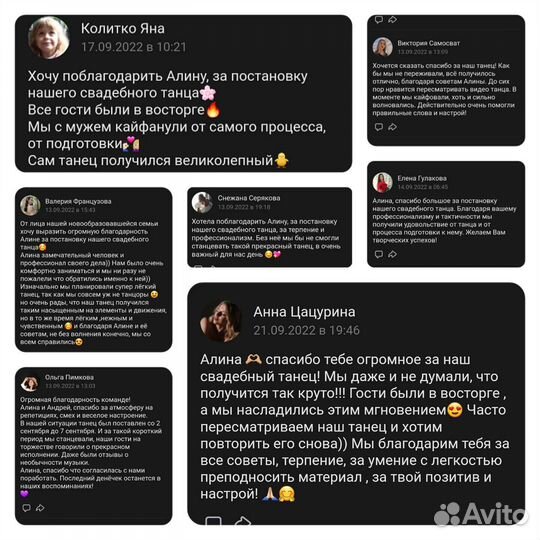540x540 pixels.
Task: Click share arrow under Елена Гулакова's review
Action: 392,254
